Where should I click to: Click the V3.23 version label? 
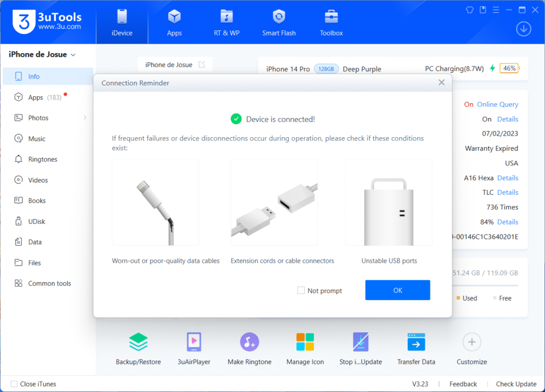(x=420, y=383)
